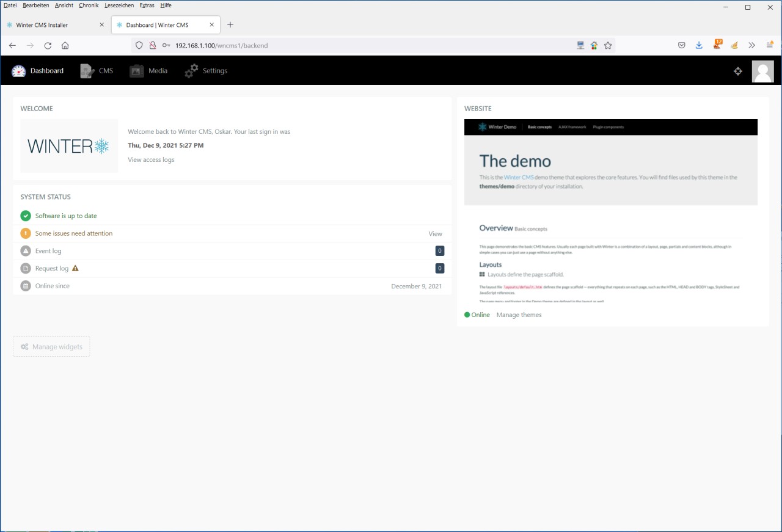Screen dimensions: 782x532
Task: Click the address bar URL field
Action: point(367,45)
